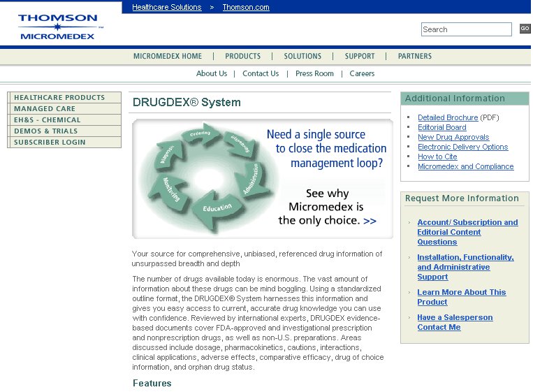Screen dimensions: 533x392
Task: Visit the About Us page
Action: (x=212, y=73)
